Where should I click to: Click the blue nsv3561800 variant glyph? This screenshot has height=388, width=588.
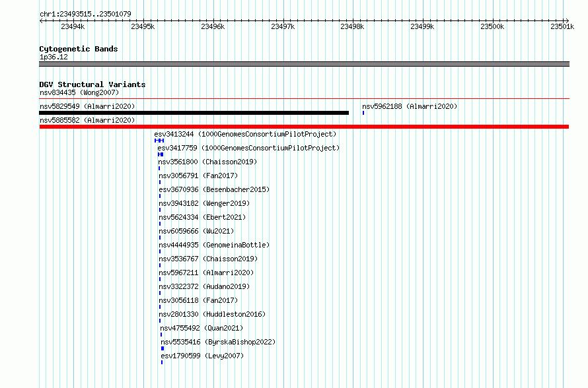(159, 168)
